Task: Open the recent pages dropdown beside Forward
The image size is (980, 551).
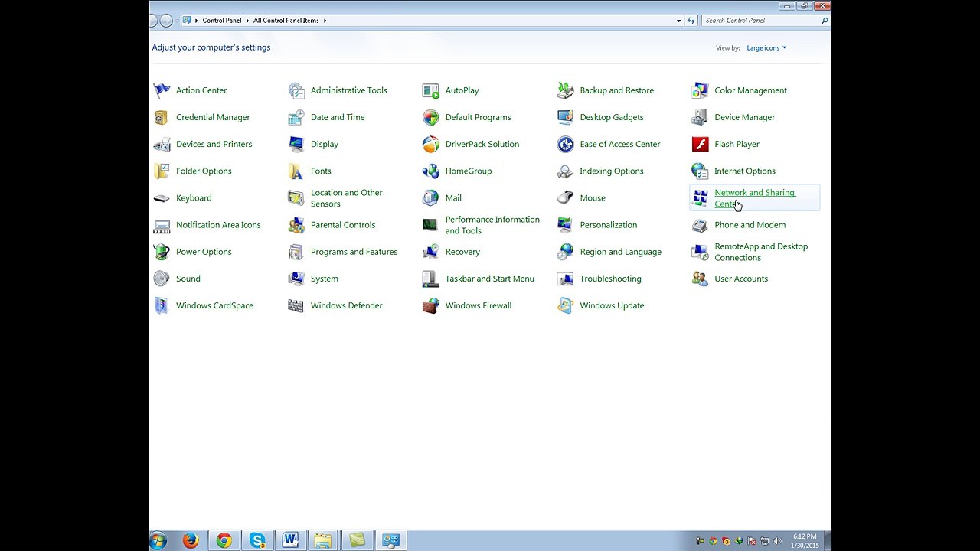Action: pos(177,21)
